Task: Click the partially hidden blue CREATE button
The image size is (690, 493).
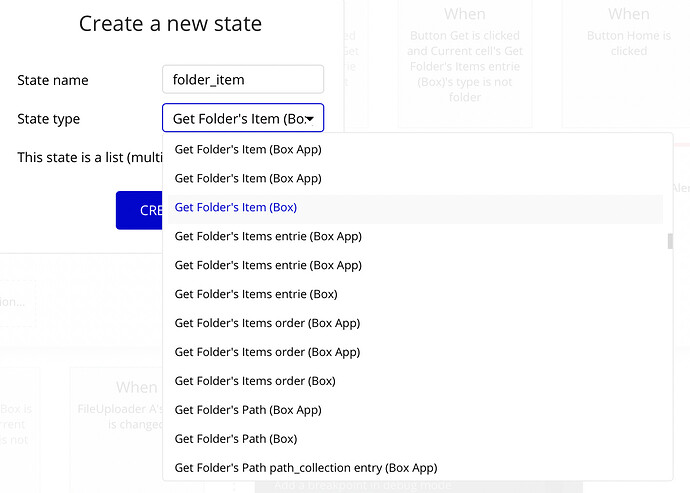Action: [139, 210]
